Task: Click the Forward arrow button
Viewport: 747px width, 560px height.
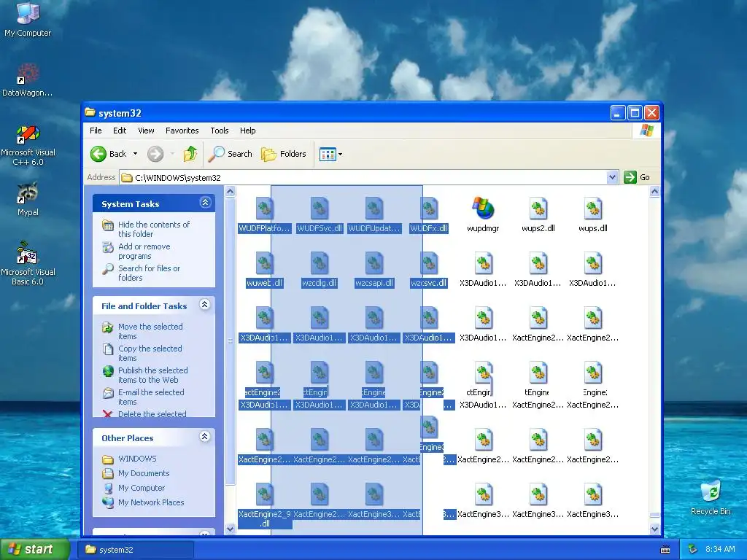Action: (x=155, y=154)
